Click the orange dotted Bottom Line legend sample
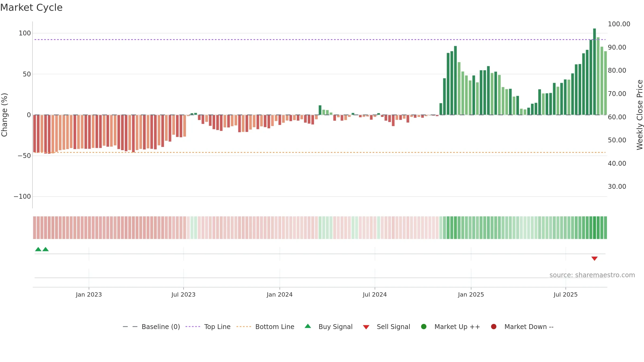The height and width of the screenshot is (362, 644). (244, 327)
